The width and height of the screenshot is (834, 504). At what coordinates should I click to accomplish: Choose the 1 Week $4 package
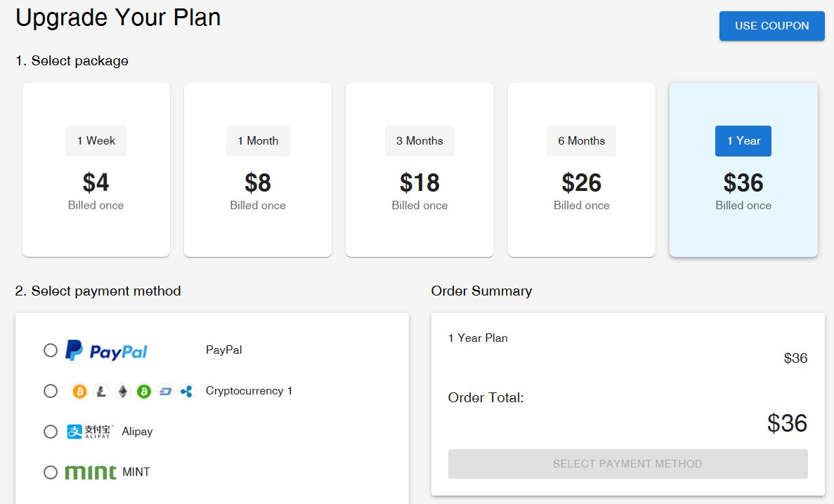coord(96,170)
